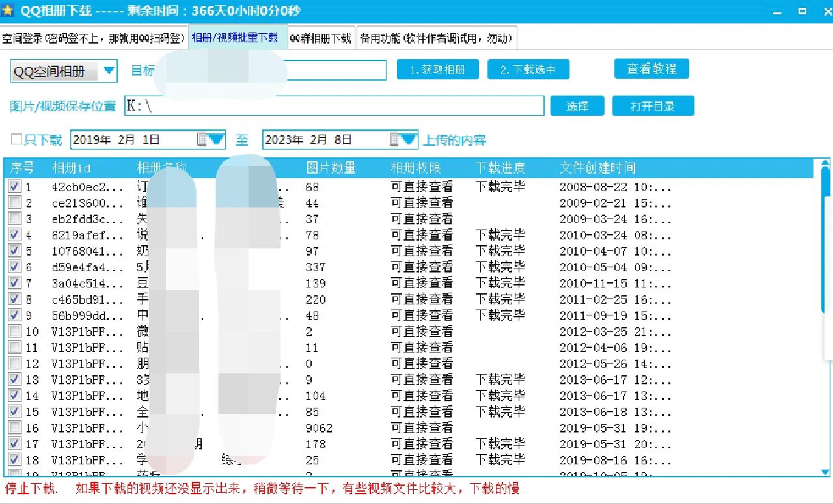
Task: Select album id c465bd91... cell
Action: coord(87,299)
